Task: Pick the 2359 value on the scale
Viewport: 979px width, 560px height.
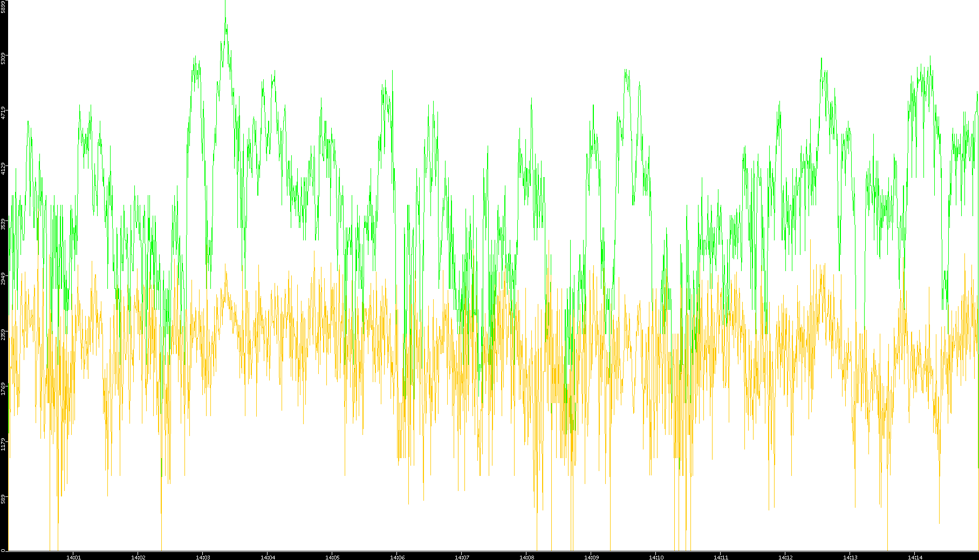Action: 3,334
